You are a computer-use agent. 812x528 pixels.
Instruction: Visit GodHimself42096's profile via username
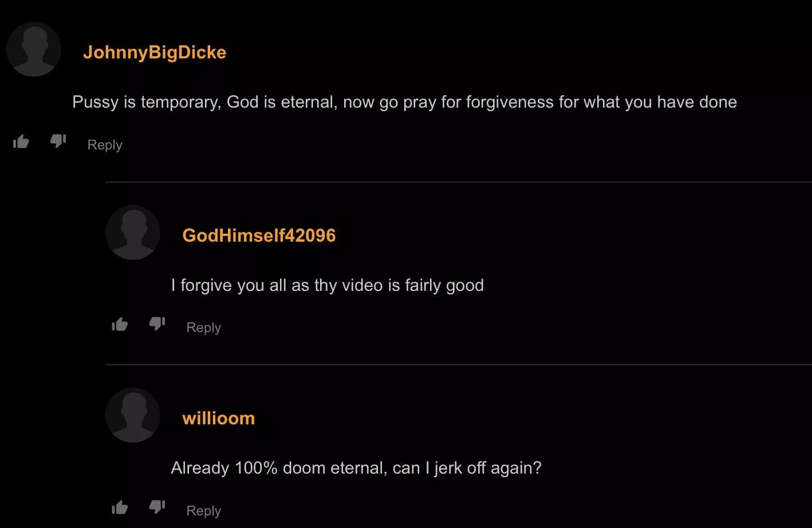coord(259,235)
